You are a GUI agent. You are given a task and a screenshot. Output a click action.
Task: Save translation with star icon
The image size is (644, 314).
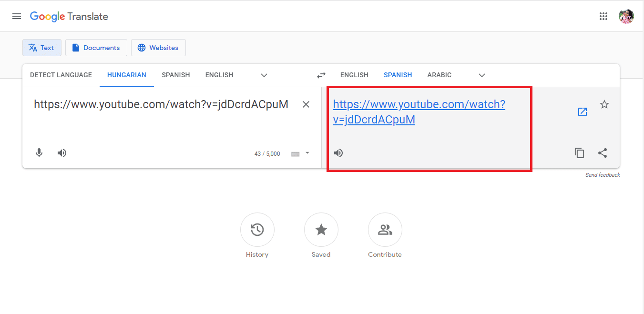point(604,104)
